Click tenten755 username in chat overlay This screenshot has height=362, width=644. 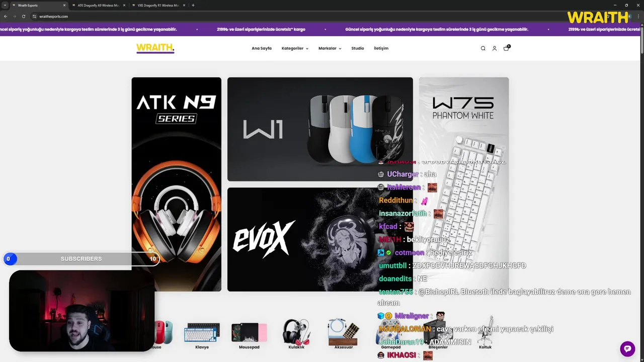coord(396,292)
